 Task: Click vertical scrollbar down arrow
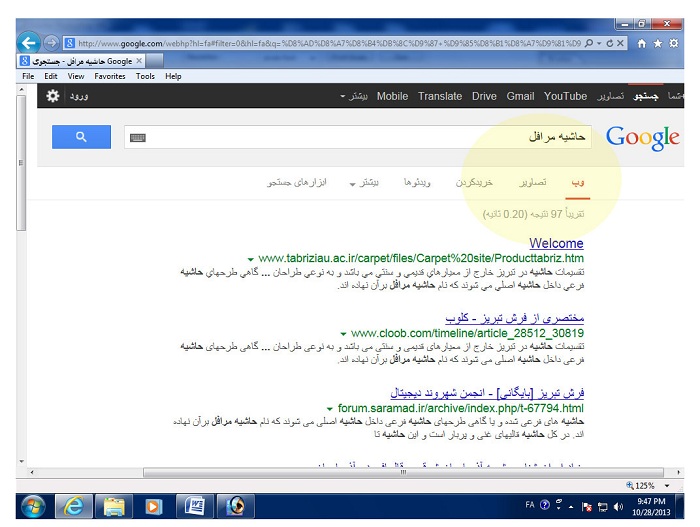pos(21,461)
